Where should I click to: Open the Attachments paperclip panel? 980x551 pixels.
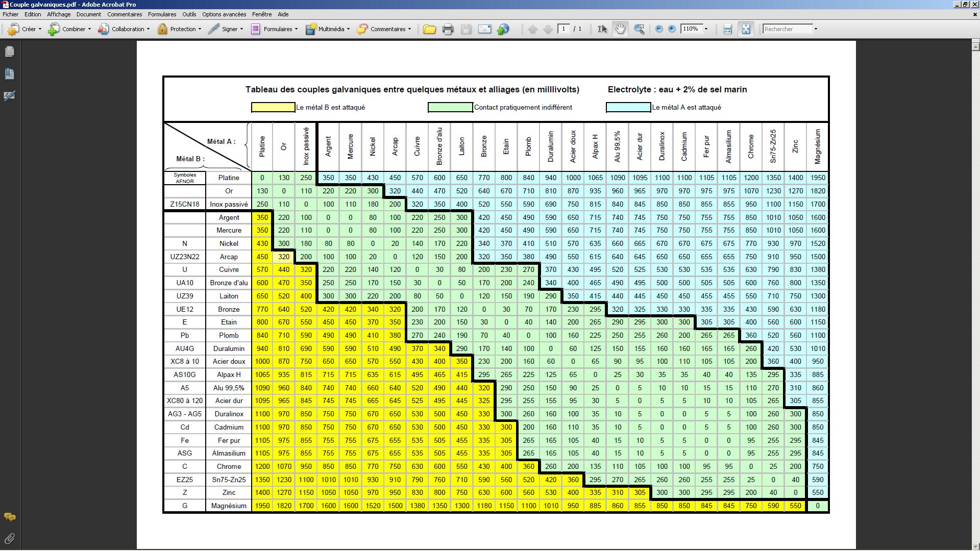coord(9,539)
